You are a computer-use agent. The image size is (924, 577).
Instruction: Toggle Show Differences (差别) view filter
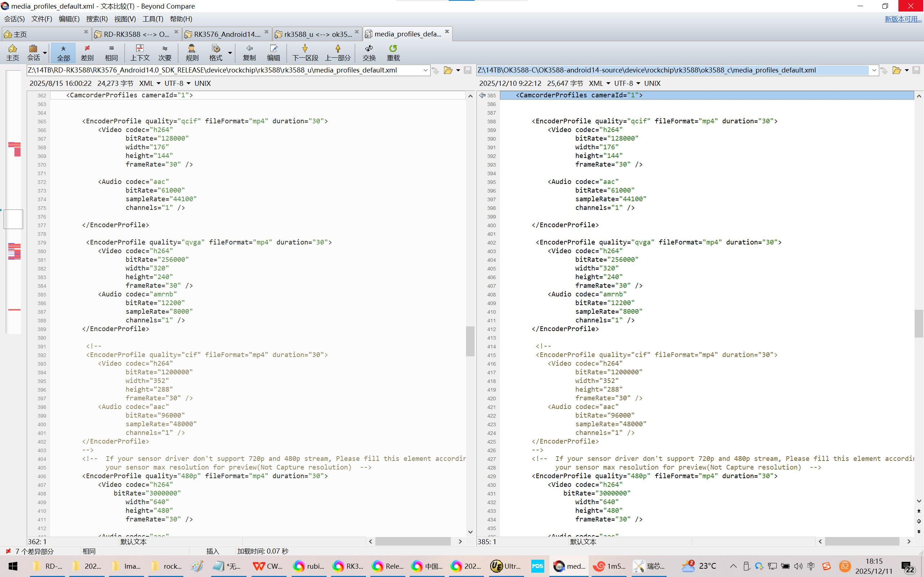87,53
